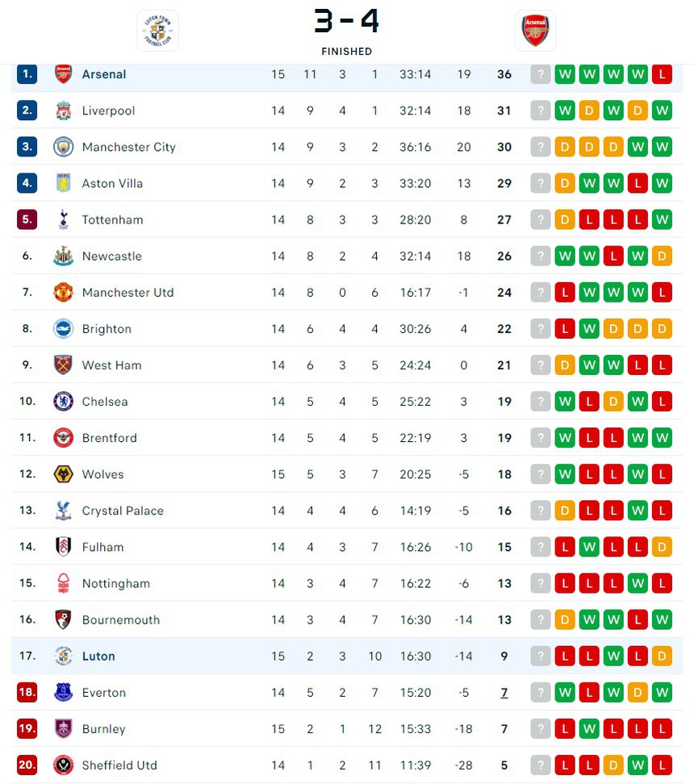Image resolution: width=694 pixels, height=784 pixels.
Task: Click the Arsenal logo beside the final score
Action: [535, 30]
